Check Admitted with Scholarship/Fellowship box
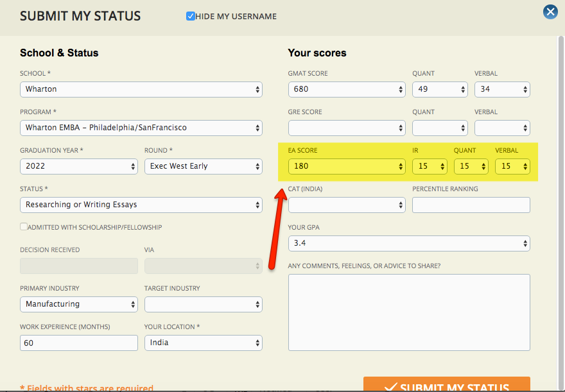565x392 pixels. click(24, 226)
